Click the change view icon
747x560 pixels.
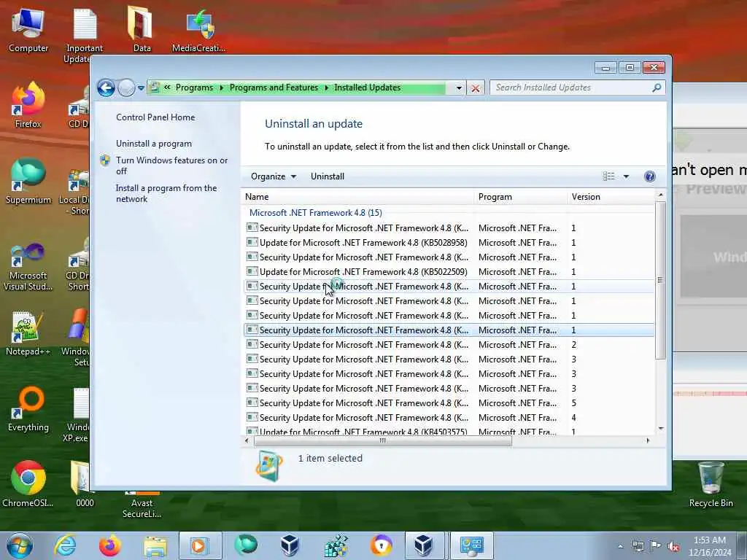click(x=609, y=176)
